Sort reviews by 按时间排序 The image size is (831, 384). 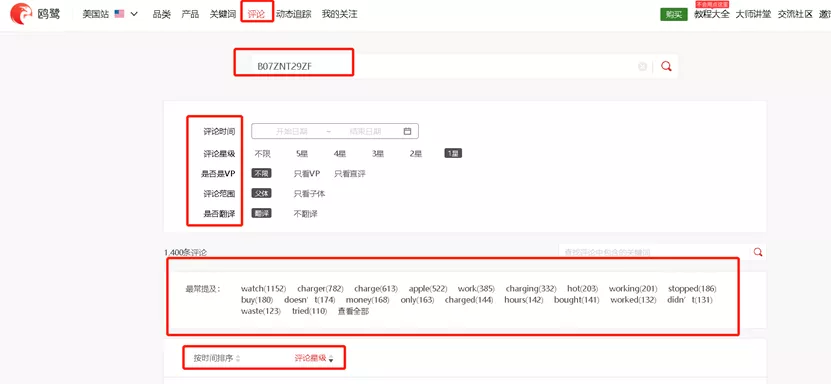217,358
